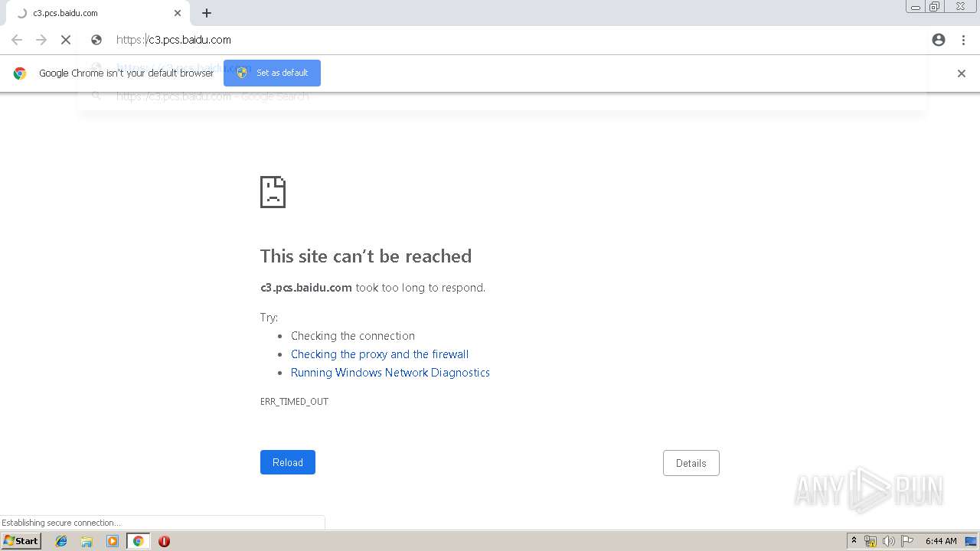Open the Windows Start menu
The image size is (980, 551).
click(x=21, y=541)
